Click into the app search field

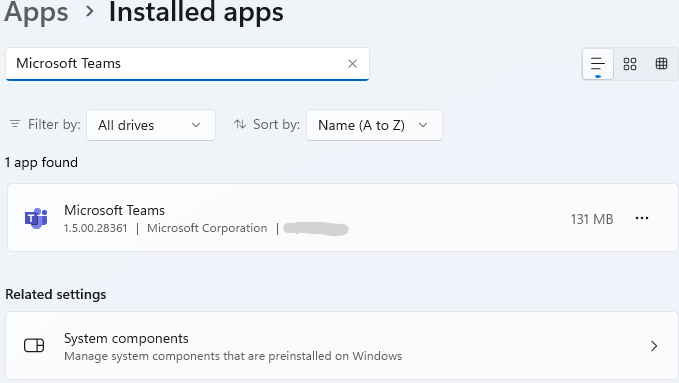pos(187,64)
